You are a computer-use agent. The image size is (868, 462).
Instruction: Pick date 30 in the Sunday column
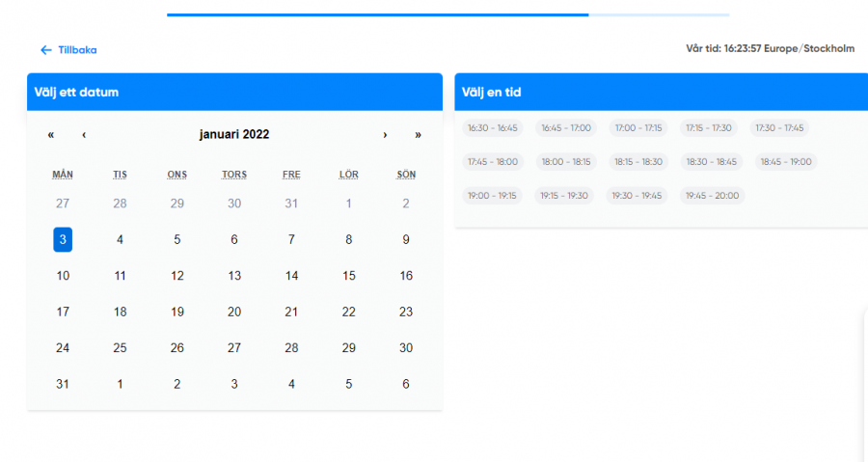coord(406,348)
